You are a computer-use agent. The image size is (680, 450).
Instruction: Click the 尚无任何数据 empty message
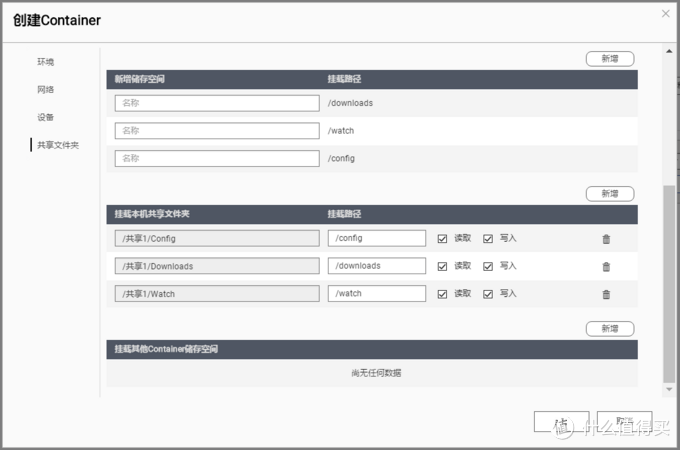click(x=376, y=373)
